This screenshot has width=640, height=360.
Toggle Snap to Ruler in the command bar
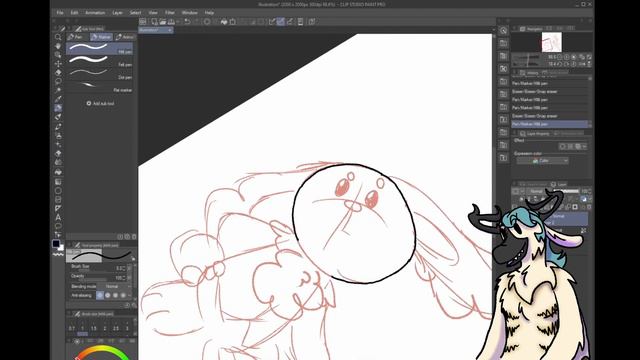click(x=272, y=22)
